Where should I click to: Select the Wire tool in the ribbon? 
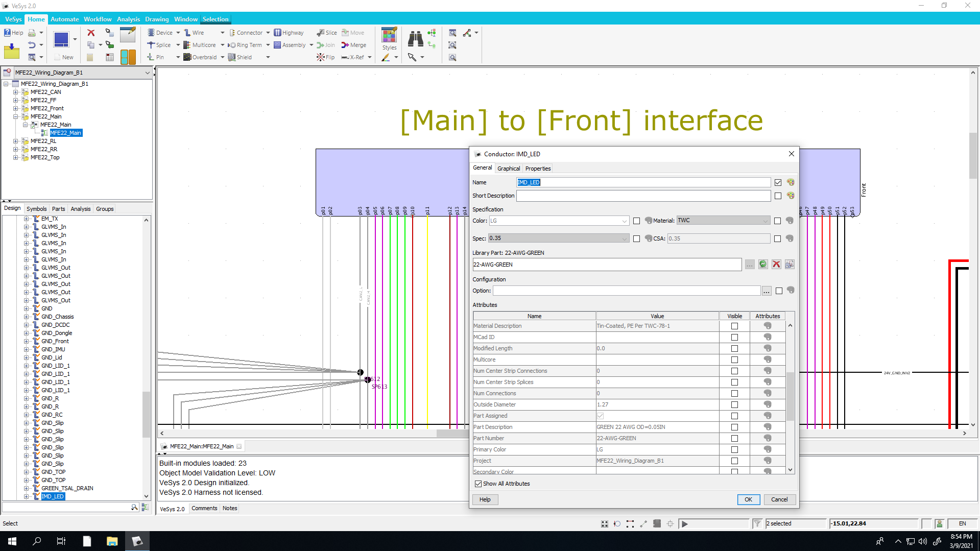(x=194, y=33)
